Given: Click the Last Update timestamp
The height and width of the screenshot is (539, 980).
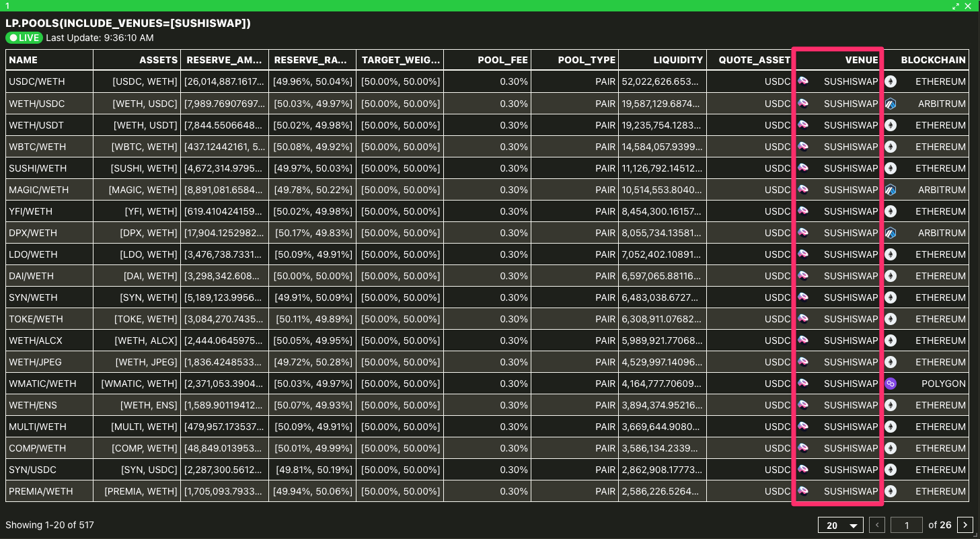Looking at the screenshot, I should [100, 38].
